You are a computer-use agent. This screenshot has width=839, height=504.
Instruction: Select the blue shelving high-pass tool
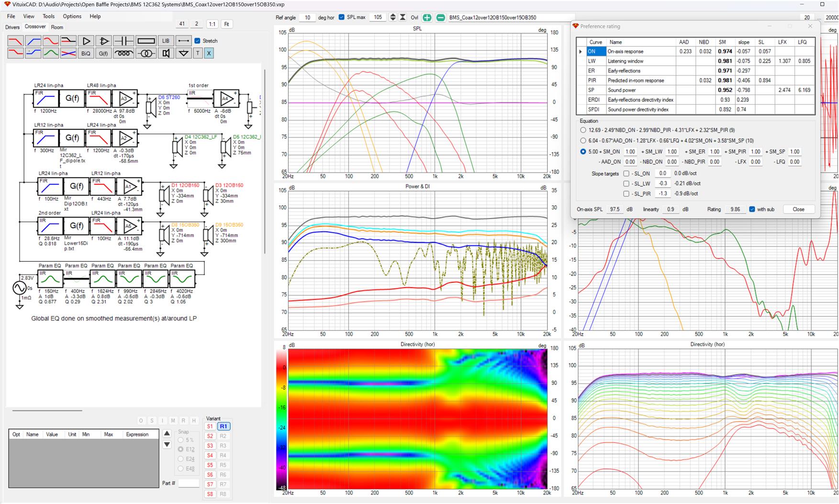[x=33, y=53]
